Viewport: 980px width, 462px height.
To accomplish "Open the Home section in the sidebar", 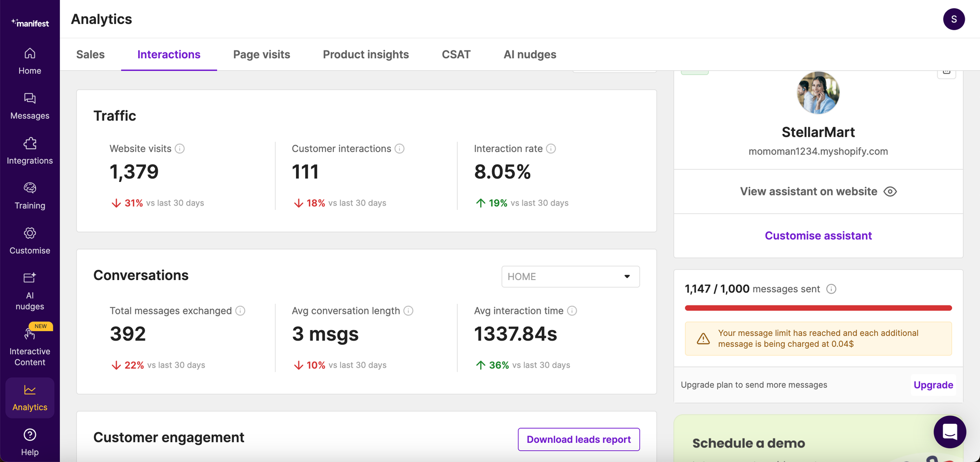I will (29, 60).
